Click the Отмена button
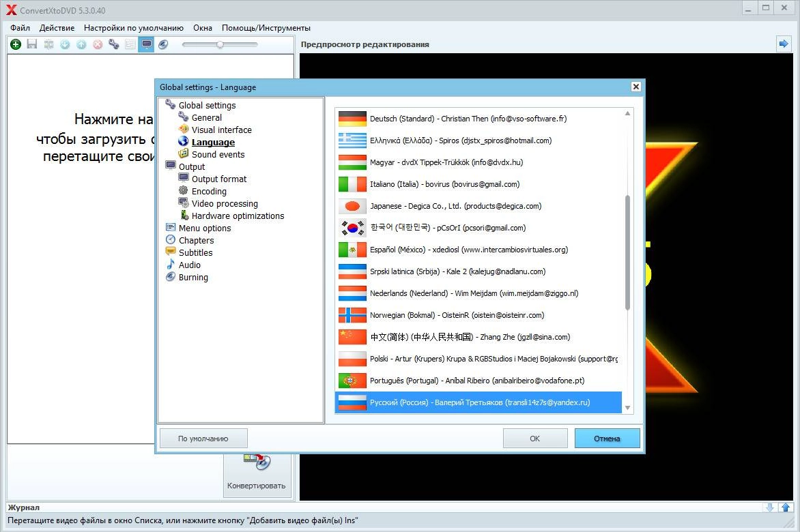800x532 pixels. click(607, 439)
